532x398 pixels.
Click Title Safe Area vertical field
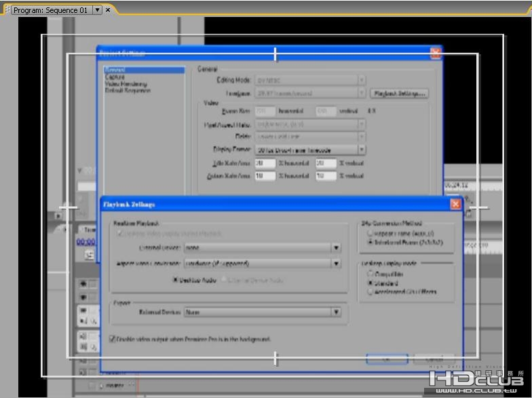(x=326, y=163)
